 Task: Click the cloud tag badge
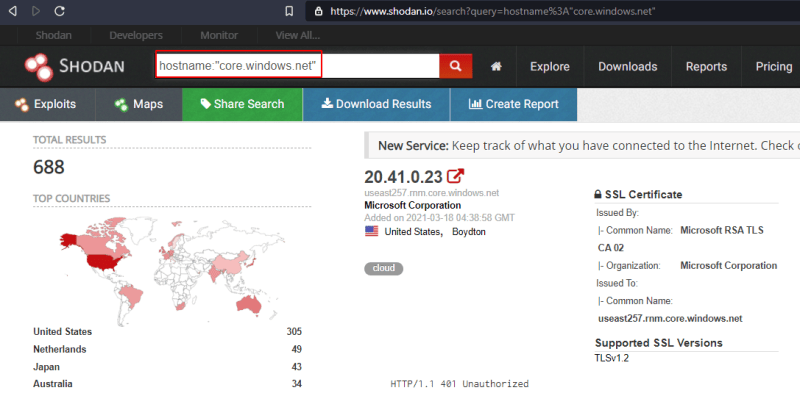coord(384,268)
